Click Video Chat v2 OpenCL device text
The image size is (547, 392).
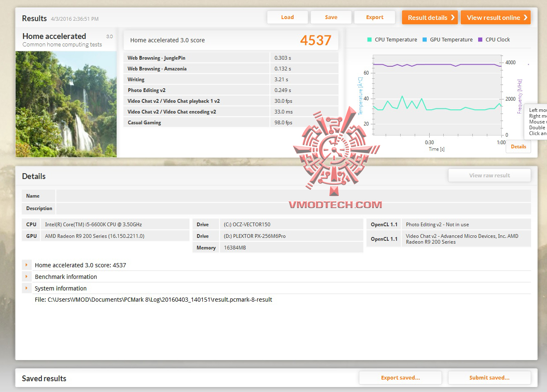462,239
